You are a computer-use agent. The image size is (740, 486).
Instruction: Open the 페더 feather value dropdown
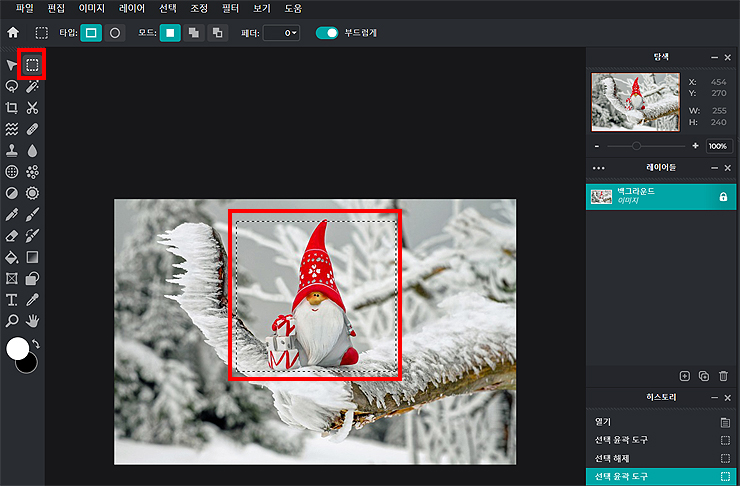point(282,33)
